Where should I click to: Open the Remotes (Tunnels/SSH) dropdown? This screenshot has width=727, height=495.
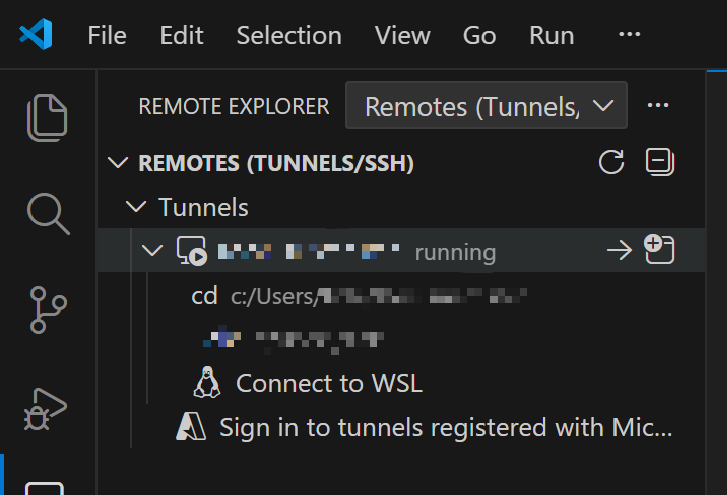click(486, 106)
